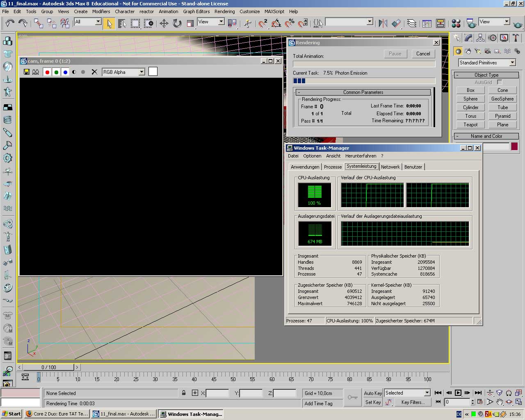Collapse the Name and Color rollout
The image size is (525, 420).
pyautogui.click(x=486, y=136)
